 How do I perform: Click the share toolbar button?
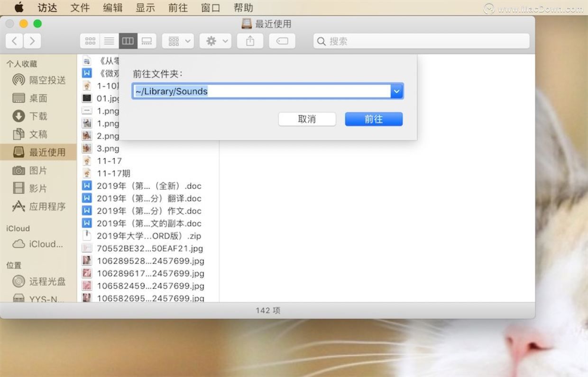[250, 41]
